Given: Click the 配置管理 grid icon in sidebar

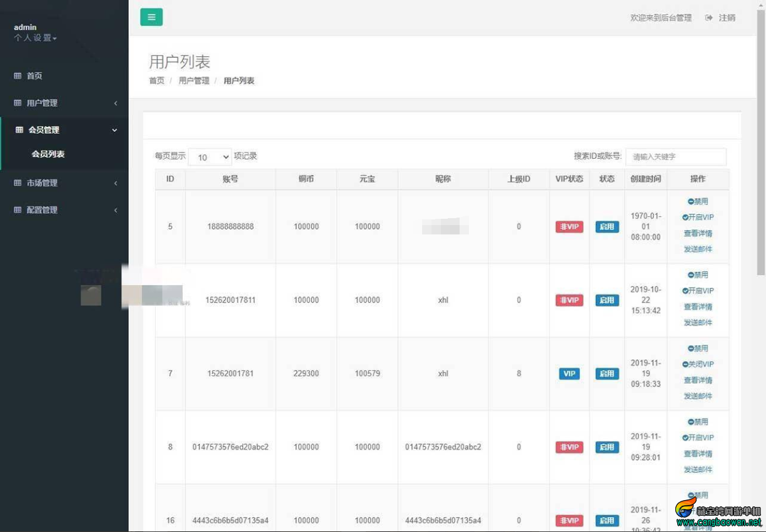Looking at the screenshot, I should click(x=18, y=210).
